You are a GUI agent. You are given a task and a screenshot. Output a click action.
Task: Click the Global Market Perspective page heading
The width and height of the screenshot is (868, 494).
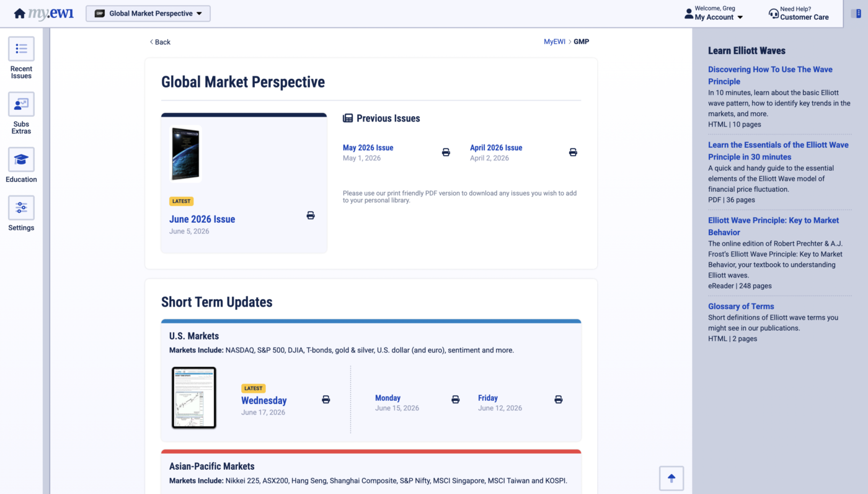(x=243, y=82)
